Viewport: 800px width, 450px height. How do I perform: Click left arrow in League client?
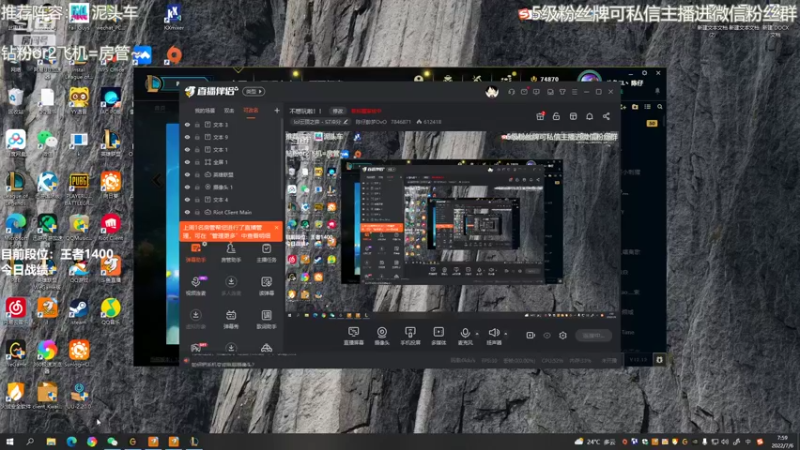point(157,180)
